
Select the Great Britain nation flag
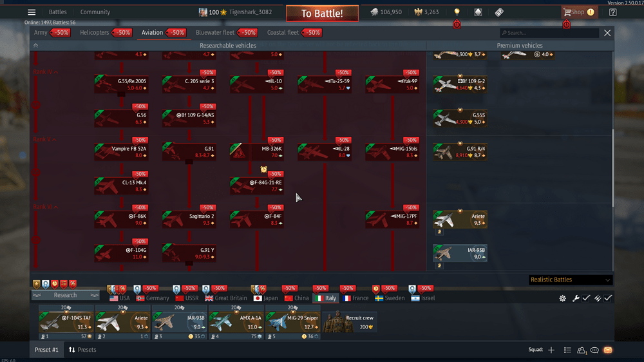226,298
